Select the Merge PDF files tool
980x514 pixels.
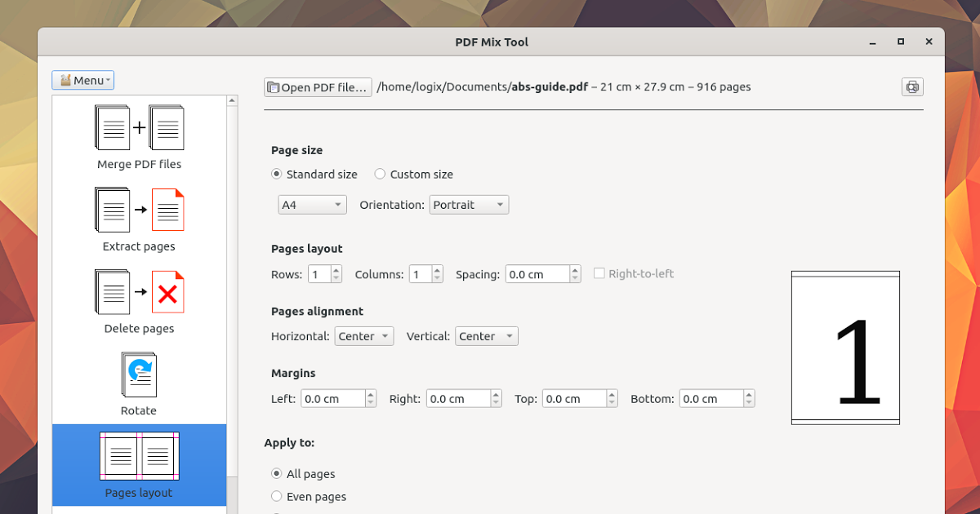139,136
